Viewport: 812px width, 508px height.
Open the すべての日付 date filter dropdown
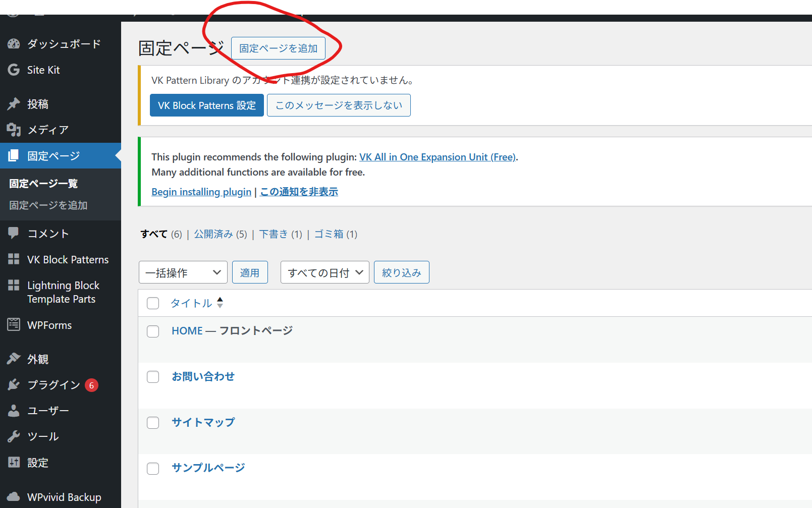coord(325,272)
